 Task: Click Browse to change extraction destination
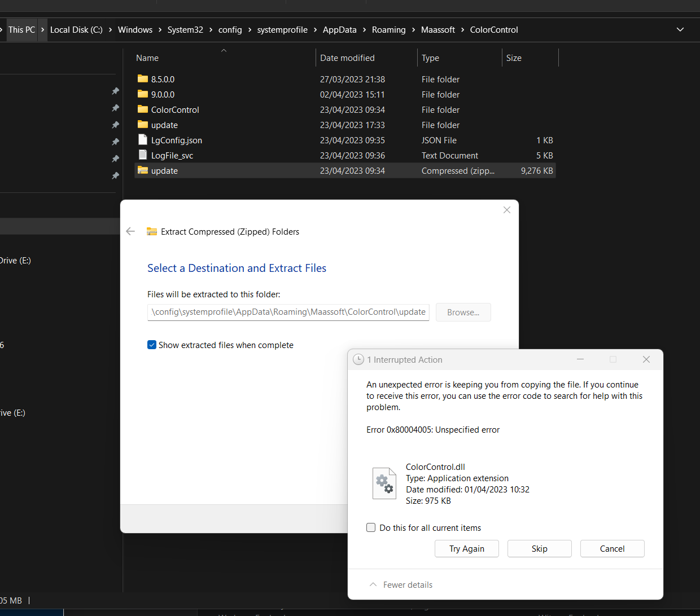pos(463,312)
